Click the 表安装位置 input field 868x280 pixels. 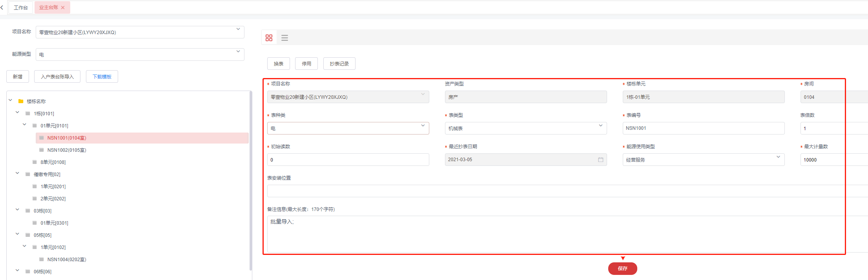click(567, 191)
